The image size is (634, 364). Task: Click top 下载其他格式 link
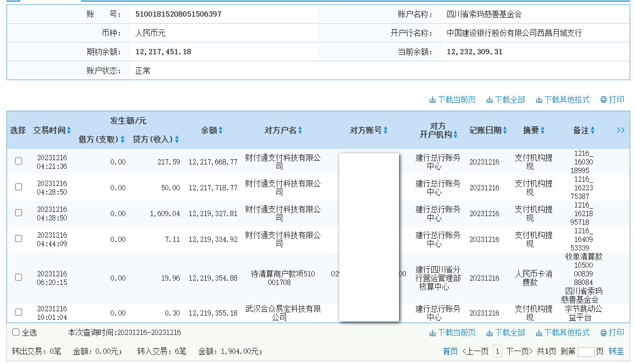[562, 99]
